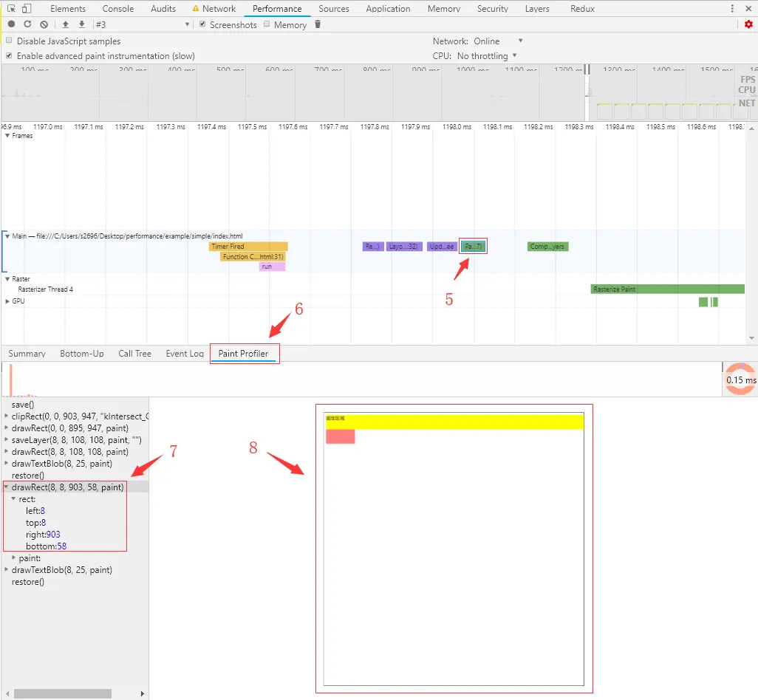Enable the Memory checkbox
Screen dimensions: 758x700
click(267, 24)
